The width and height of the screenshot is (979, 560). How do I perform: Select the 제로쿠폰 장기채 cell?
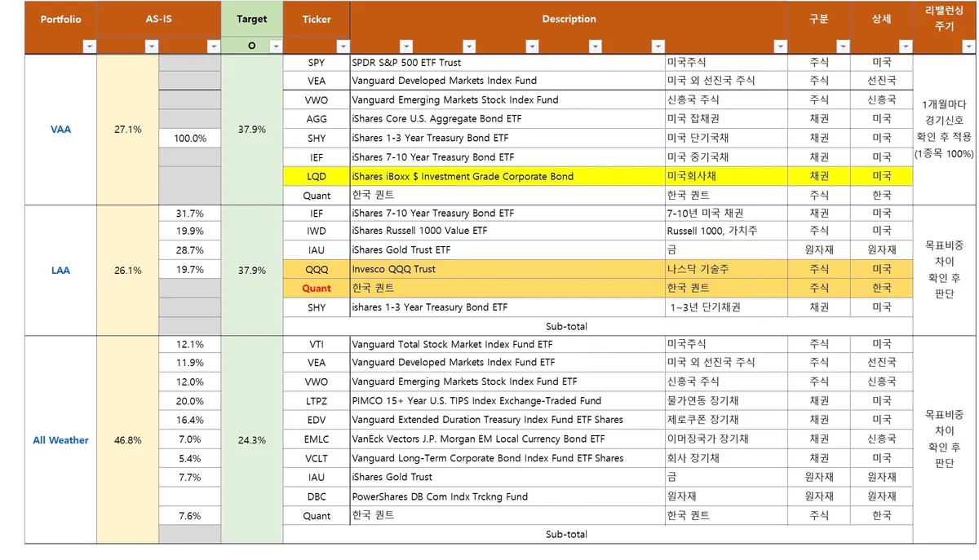(726, 420)
